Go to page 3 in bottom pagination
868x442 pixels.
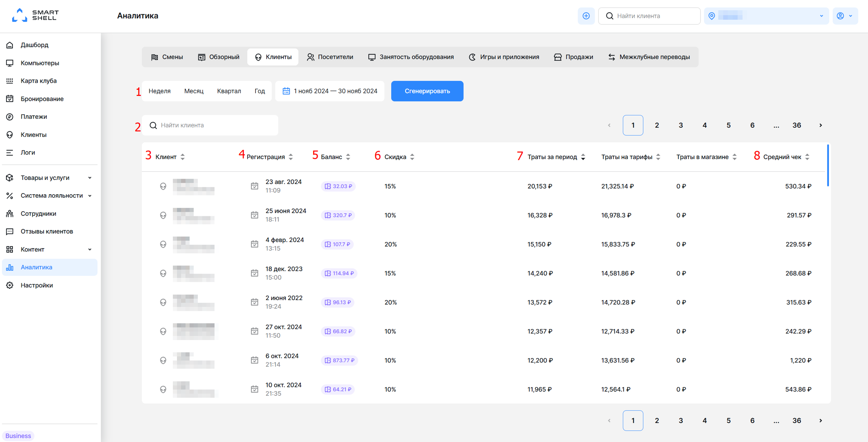pos(681,420)
